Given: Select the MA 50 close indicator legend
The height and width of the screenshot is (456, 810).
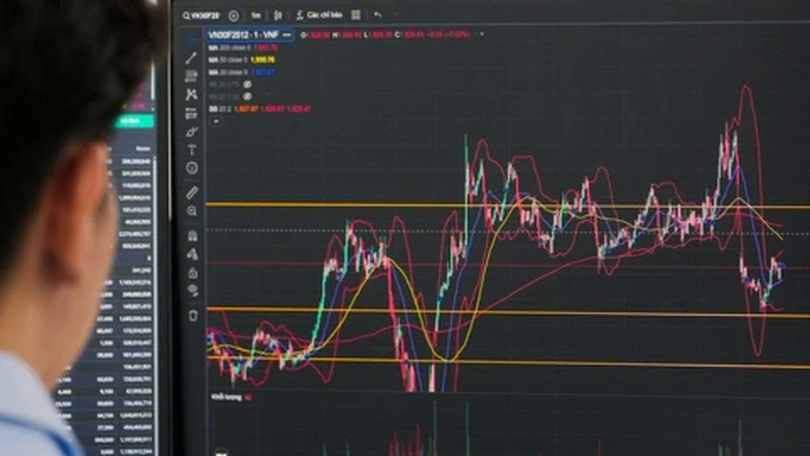Looking at the screenshot, I should click(241, 60).
